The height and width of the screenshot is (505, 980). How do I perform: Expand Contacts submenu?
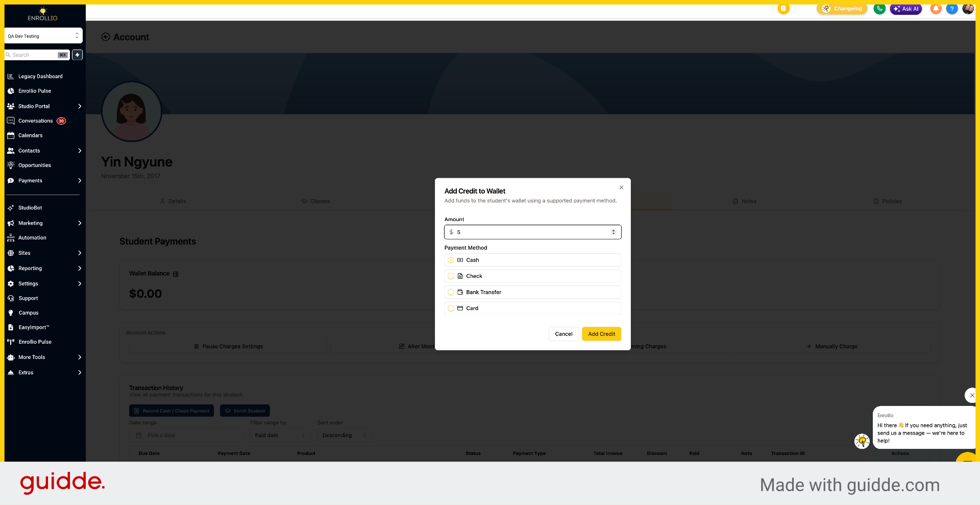click(x=80, y=151)
